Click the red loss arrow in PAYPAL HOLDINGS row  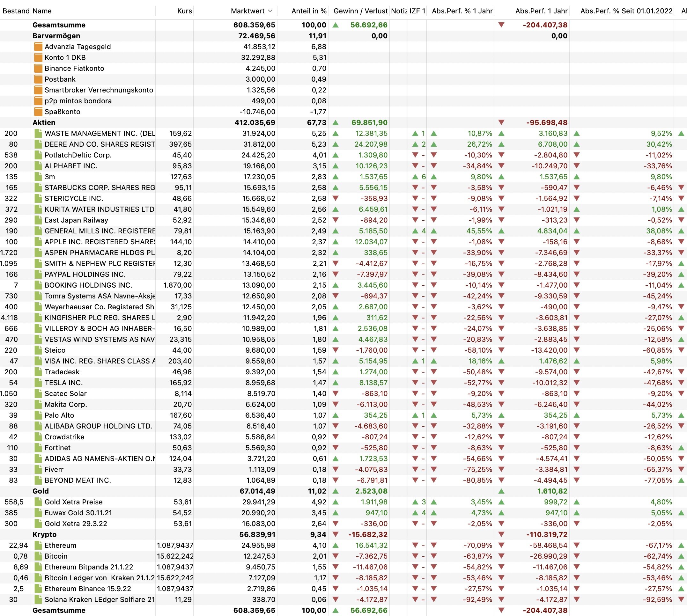coord(336,275)
